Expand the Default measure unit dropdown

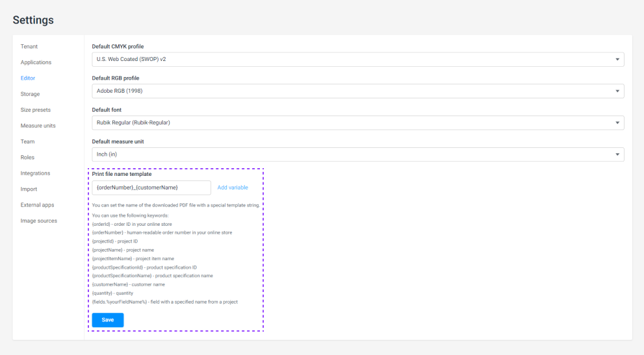(x=357, y=154)
